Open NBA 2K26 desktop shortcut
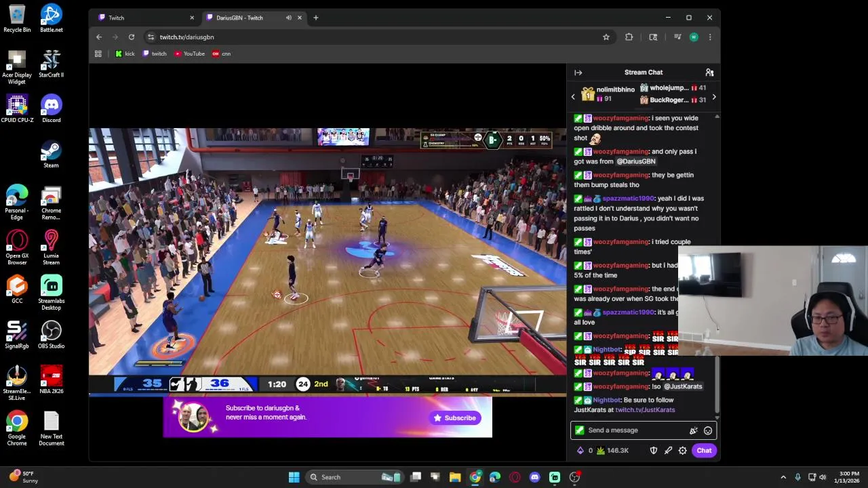The width and height of the screenshot is (868, 488). tap(52, 380)
